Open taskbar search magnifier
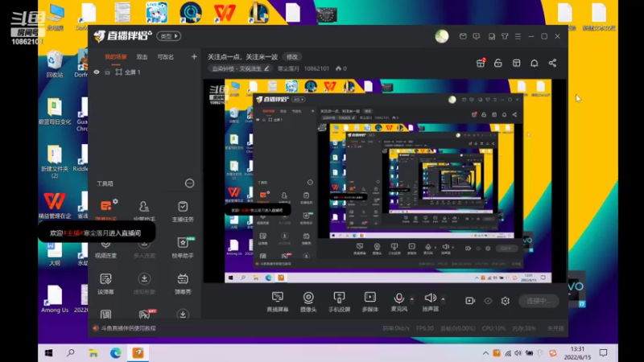Viewport: 644px width, 362px height. tap(71, 353)
